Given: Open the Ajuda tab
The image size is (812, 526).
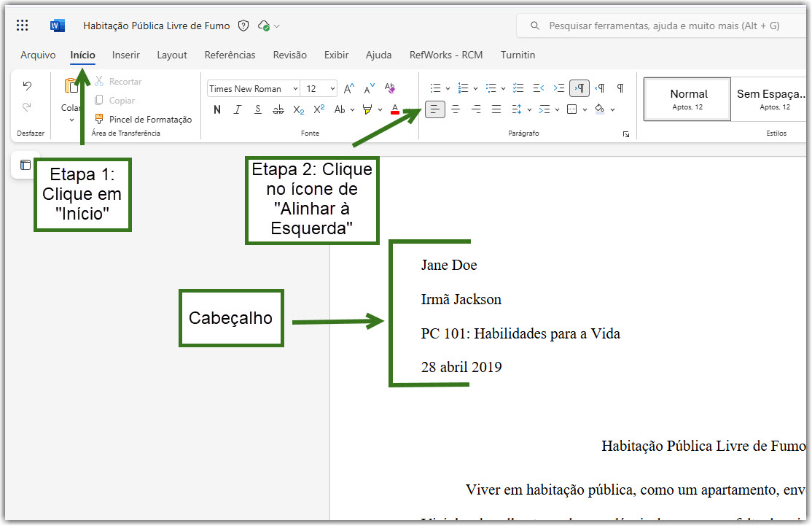Looking at the screenshot, I should click(x=378, y=55).
